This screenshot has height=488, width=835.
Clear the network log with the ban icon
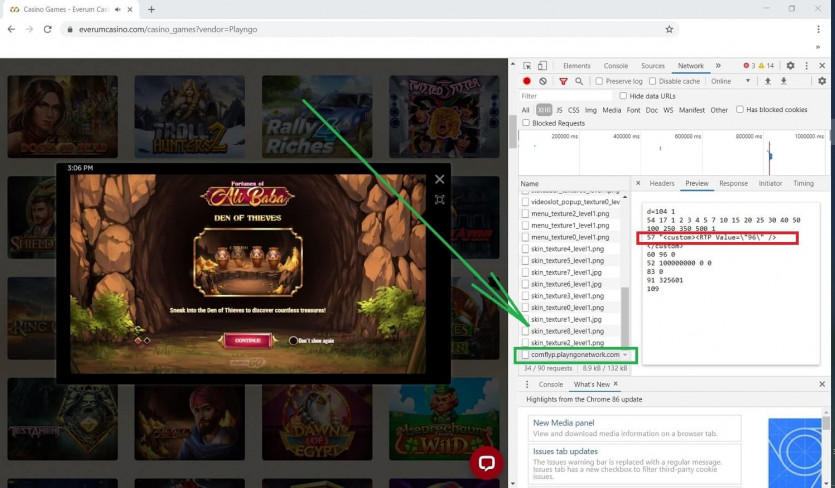click(x=543, y=81)
